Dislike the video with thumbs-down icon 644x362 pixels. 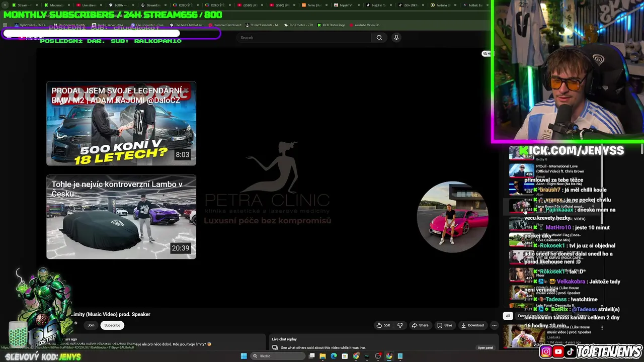click(x=400, y=325)
